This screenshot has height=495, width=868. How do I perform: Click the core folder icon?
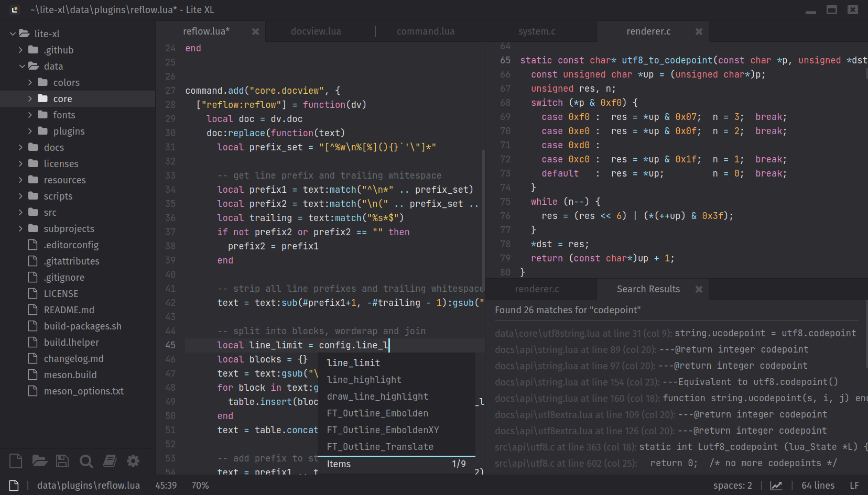tap(43, 98)
